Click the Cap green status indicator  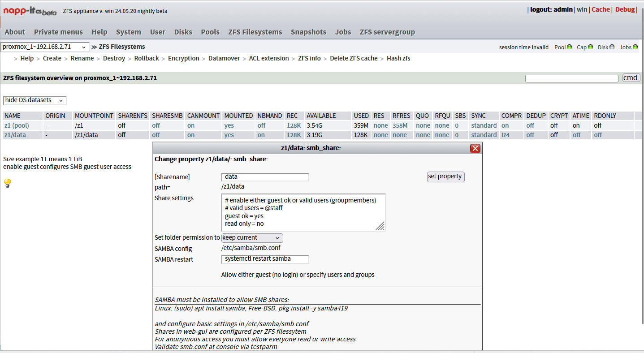coord(590,47)
